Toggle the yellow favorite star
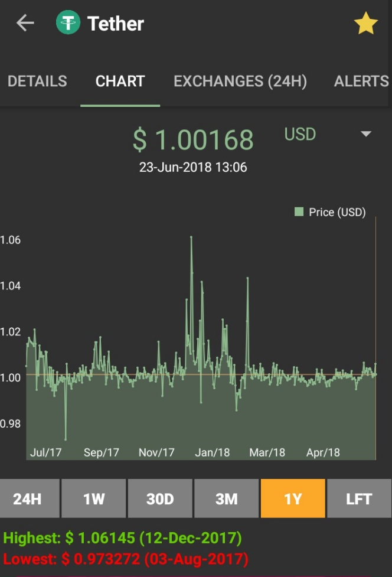The image size is (392, 577). pos(365,24)
